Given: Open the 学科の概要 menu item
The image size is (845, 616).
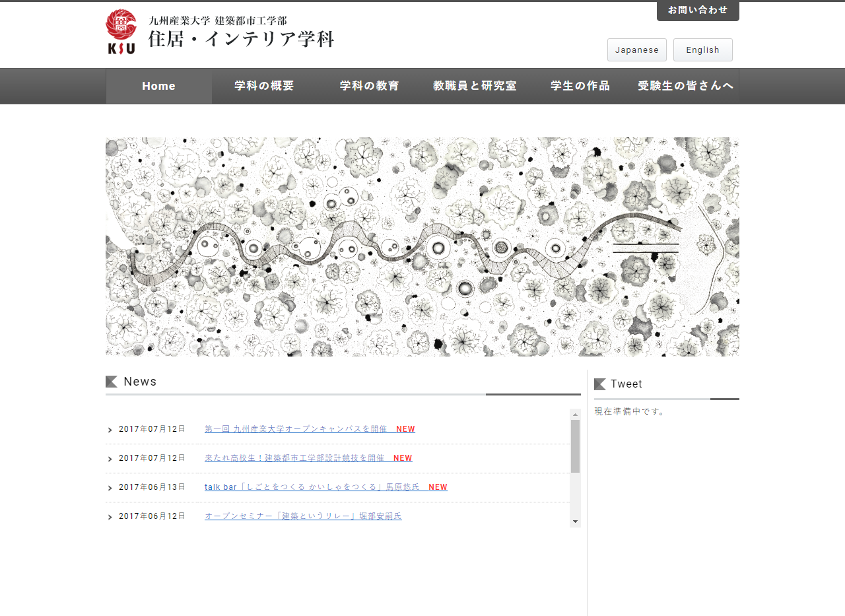Looking at the screenshot, I should (x=264, y=86).
